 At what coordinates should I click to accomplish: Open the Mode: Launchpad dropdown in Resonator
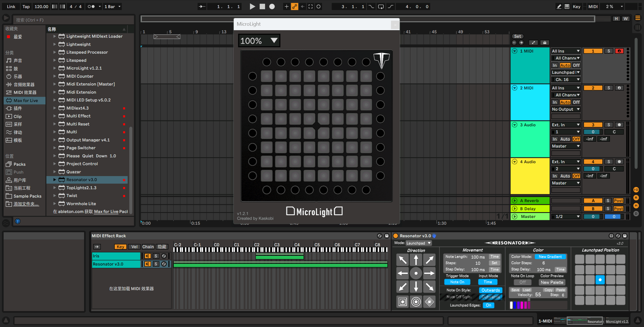click(418, 243)
